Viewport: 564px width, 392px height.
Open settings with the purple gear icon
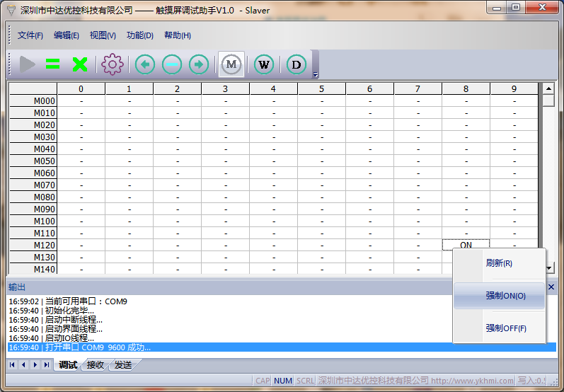tap(112, 65)
